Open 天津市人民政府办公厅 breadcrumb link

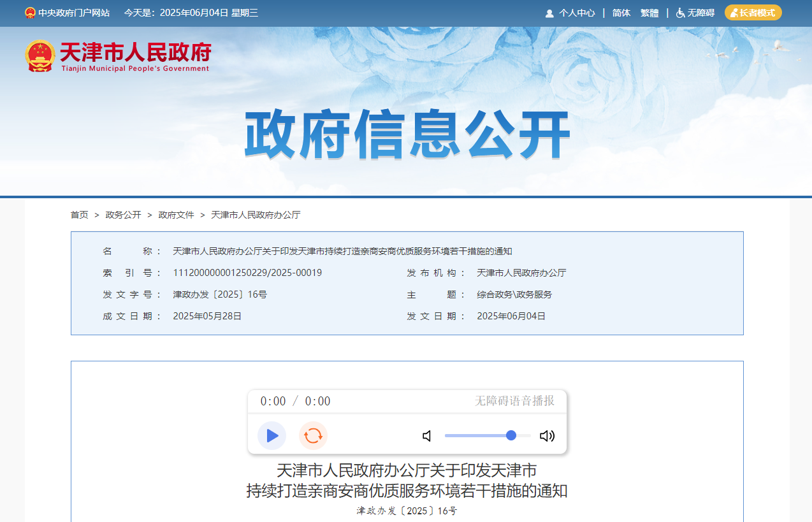(256, 215)
